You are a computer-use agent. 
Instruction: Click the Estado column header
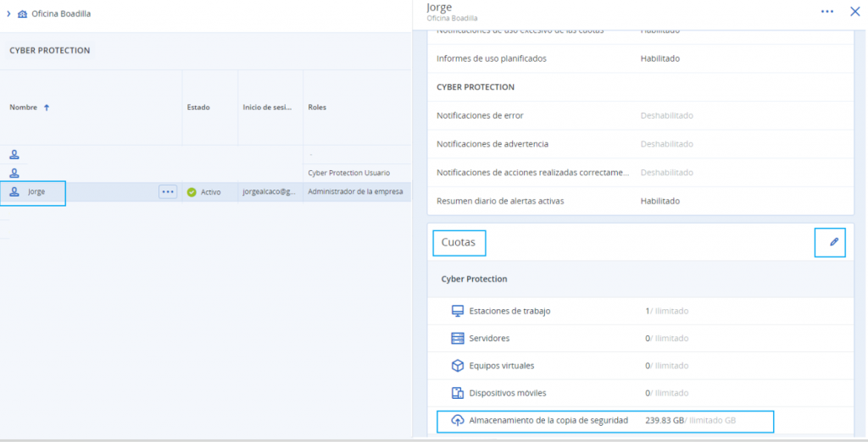(198, 108)
